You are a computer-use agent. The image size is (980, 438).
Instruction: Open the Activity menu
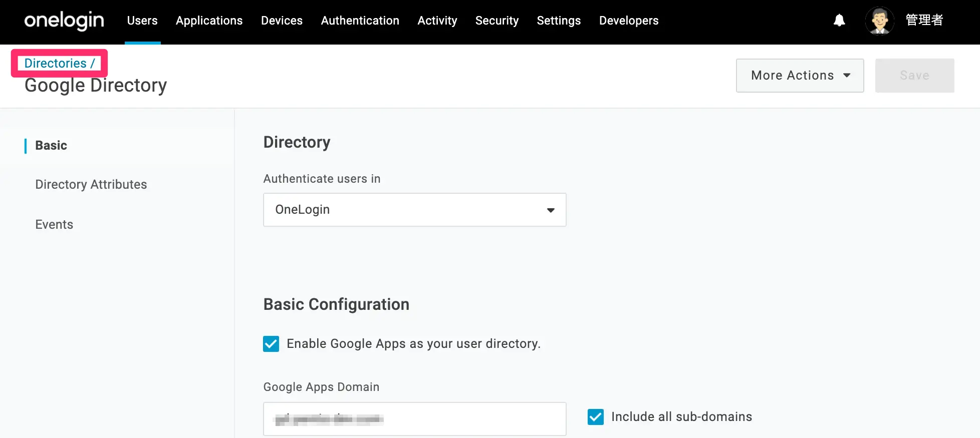tap(437, 21)
